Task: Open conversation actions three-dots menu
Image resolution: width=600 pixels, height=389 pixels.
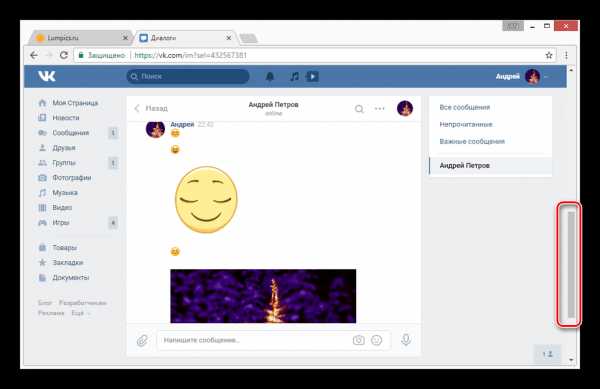Action: pyautogui.click(x=380, y=109)
